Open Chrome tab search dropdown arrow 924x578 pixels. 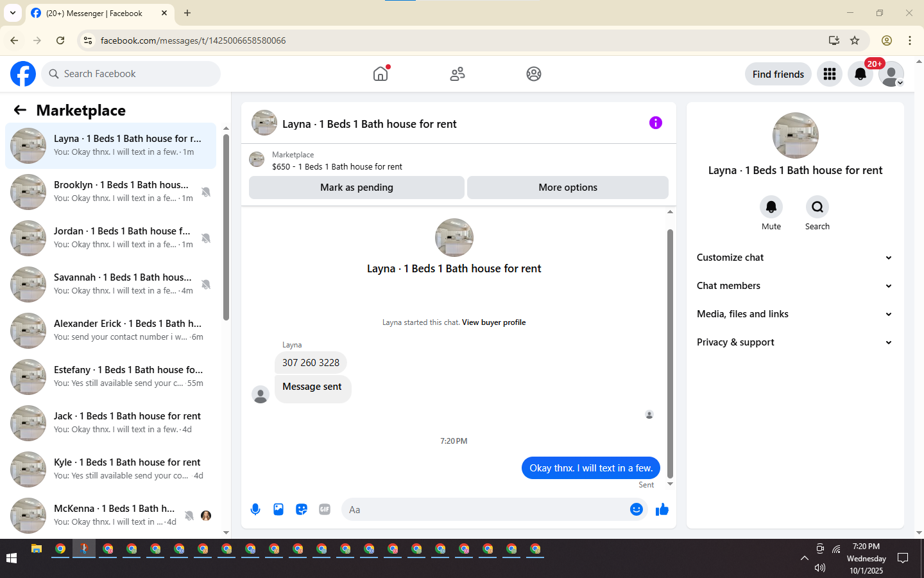pyautogui.click(x=13, y=13)
